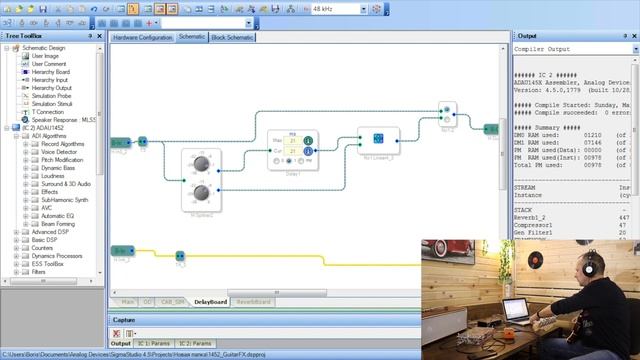This screenshot has width=640, height=360.
Task: Click the red X icon in Capture panel
Action: (116, 333)
